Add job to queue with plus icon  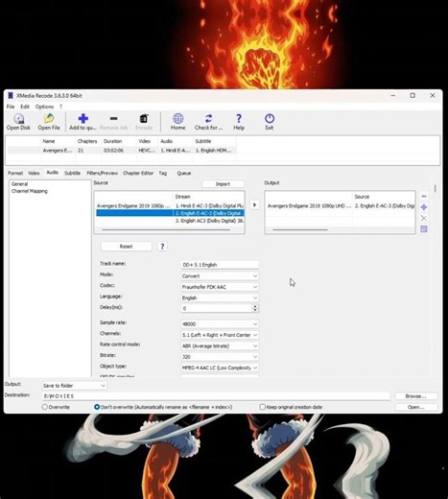[83, 122]
